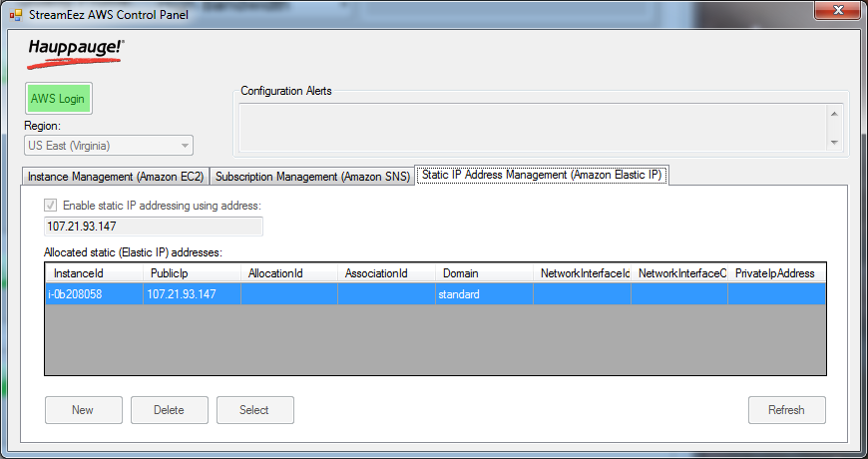Click the static IP address text field
868x459 pixels.
[154, 227]
